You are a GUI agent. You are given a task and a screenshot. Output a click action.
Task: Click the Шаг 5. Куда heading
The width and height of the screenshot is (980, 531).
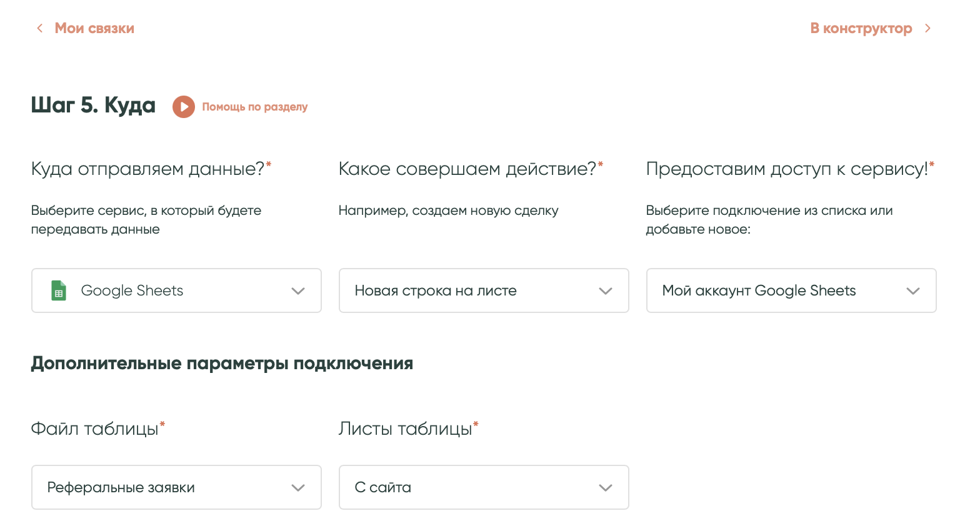point(93,105)
